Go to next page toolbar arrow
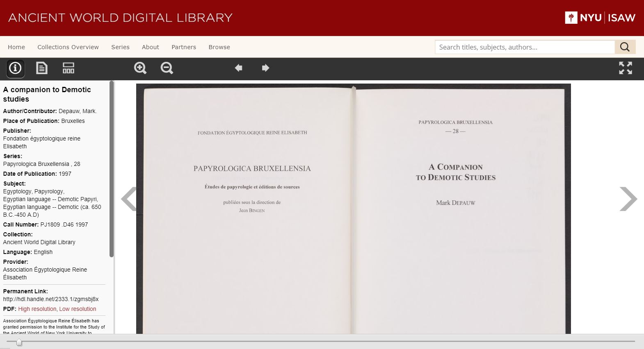This screenshot has width=644, height=349. 265,68
